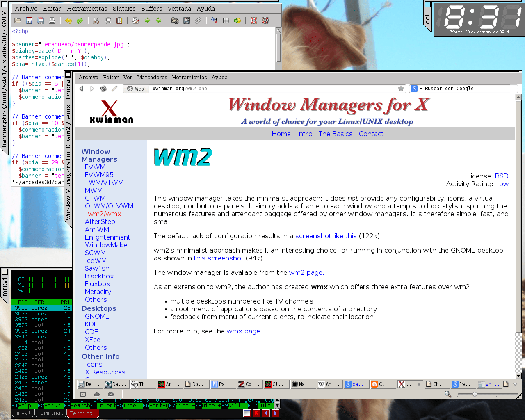This screenshot has width=525, height=420.
Task: Click the save all icon in GVim toolbar
Action: (41, 21)
